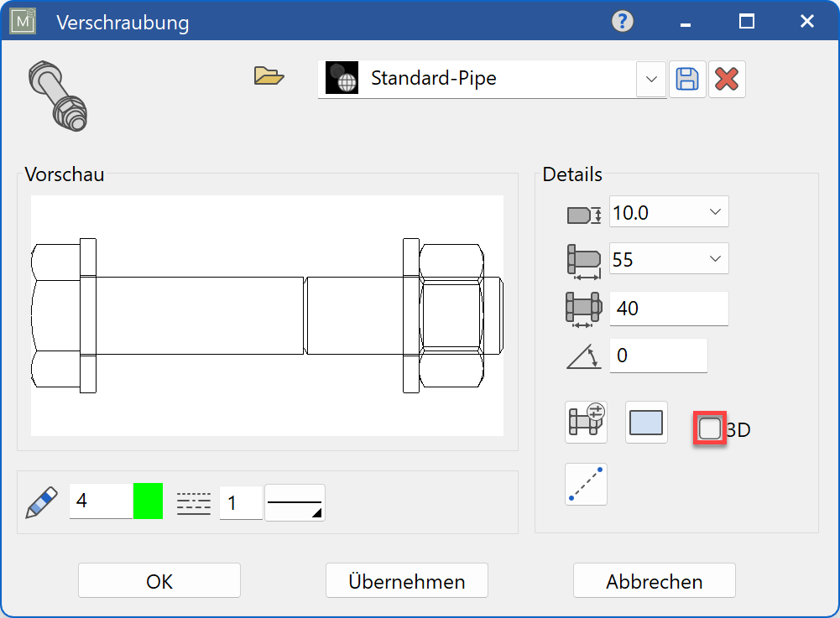
Task: Click the clamping length screw icon
Action: tap(582, 307)
